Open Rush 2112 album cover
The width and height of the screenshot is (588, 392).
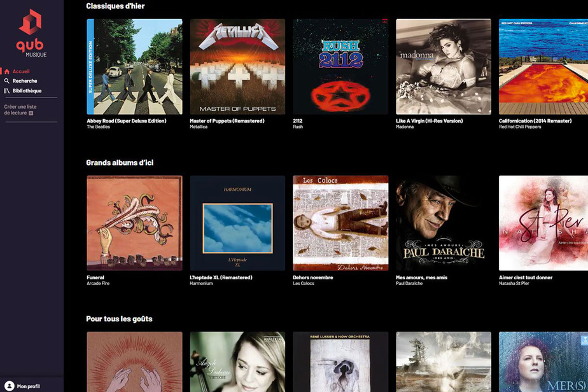coord(340,67)
